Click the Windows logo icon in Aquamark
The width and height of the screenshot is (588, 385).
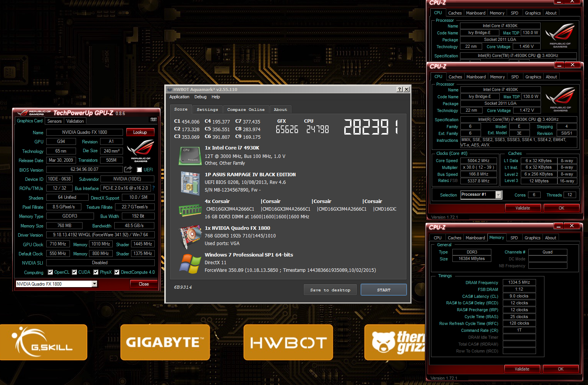click(191, 264)
